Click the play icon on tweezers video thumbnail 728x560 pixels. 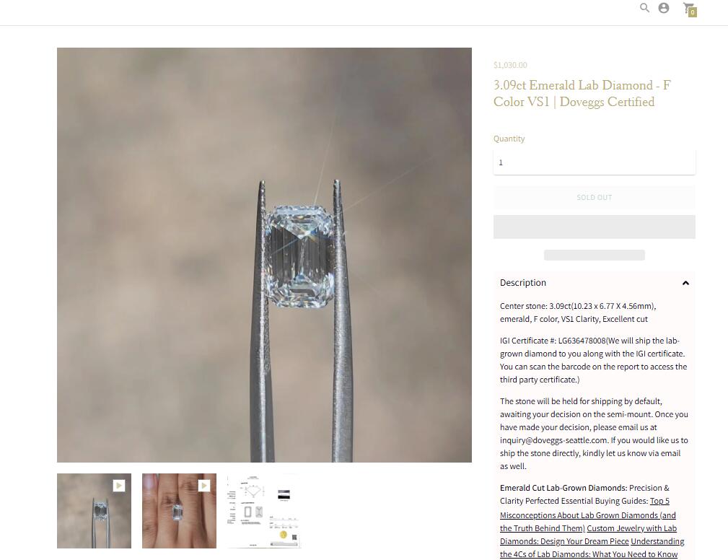[x=119, y=485]
